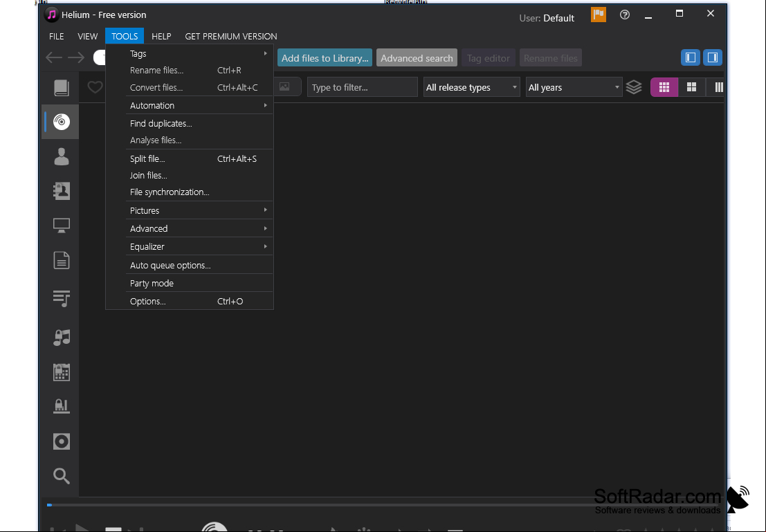Click the User: Default label
The image size is (766, 532).
(x=547, y=18)
